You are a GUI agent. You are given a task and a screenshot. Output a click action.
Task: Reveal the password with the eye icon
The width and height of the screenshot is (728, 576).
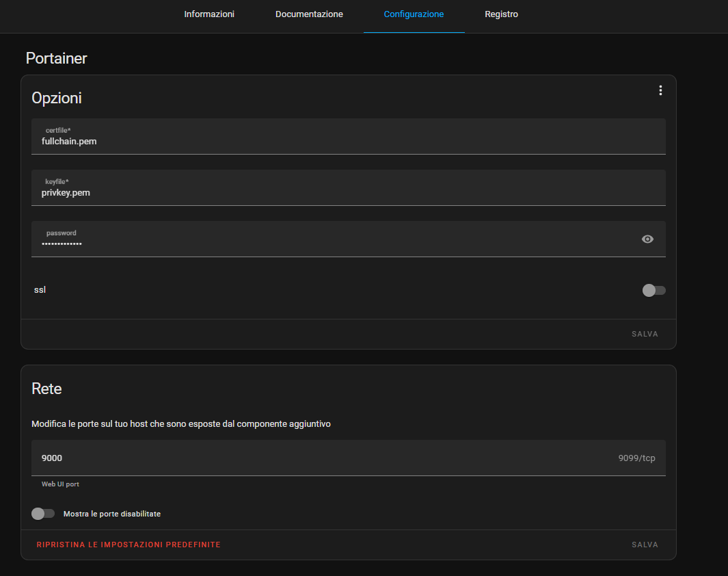pos(647,239)
